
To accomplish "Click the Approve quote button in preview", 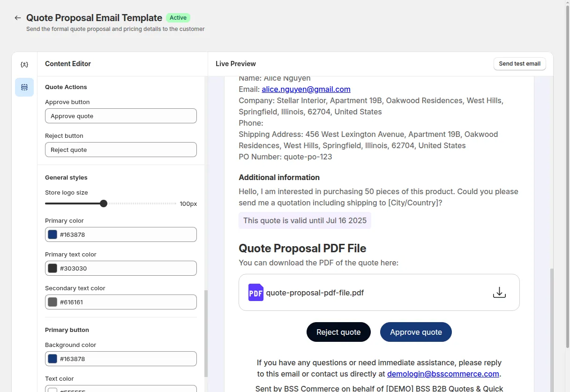I will [x=416, y=332].
